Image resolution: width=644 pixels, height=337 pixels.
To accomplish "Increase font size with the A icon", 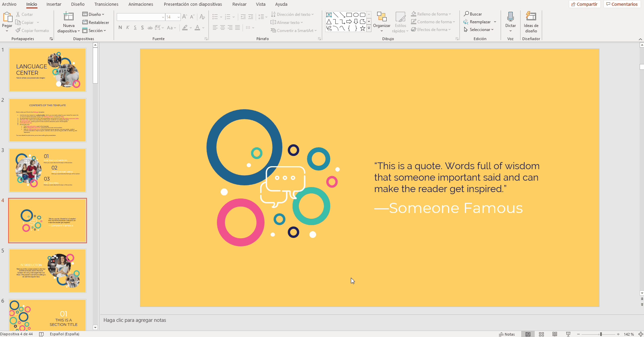I will coord(184,17).
